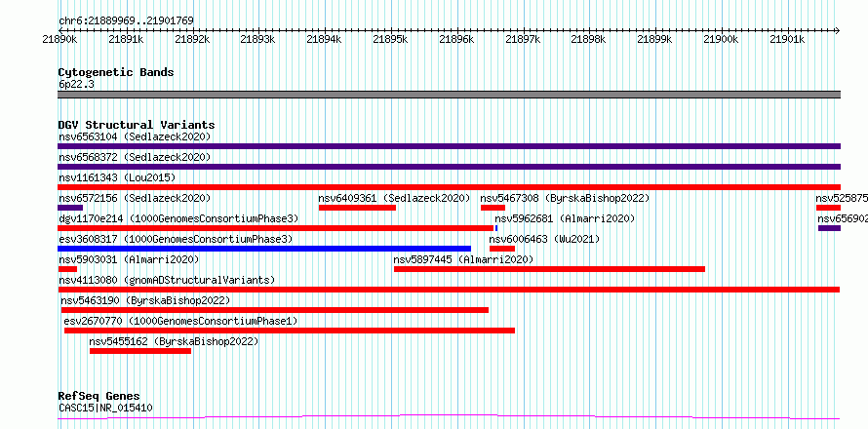Click the 21896k ruler tick label
The width and height of the screenshot is (868, 429).
[x=456, y=39]
